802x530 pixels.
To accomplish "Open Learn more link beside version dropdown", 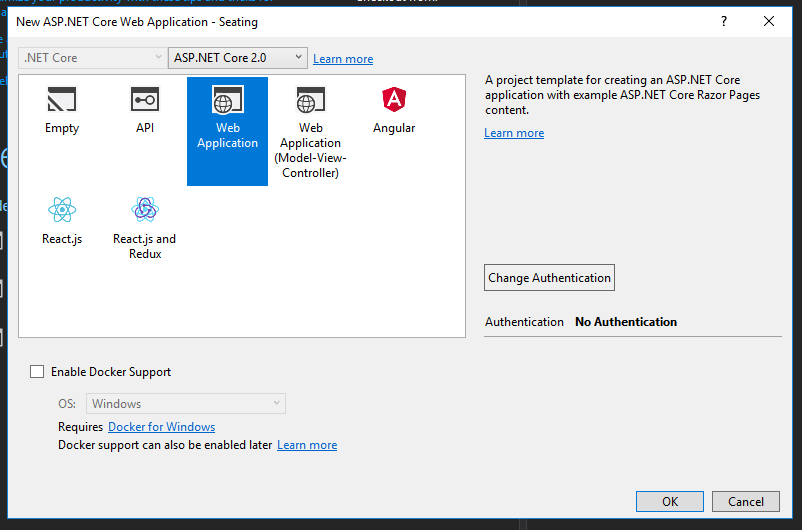I will [343, 59].
